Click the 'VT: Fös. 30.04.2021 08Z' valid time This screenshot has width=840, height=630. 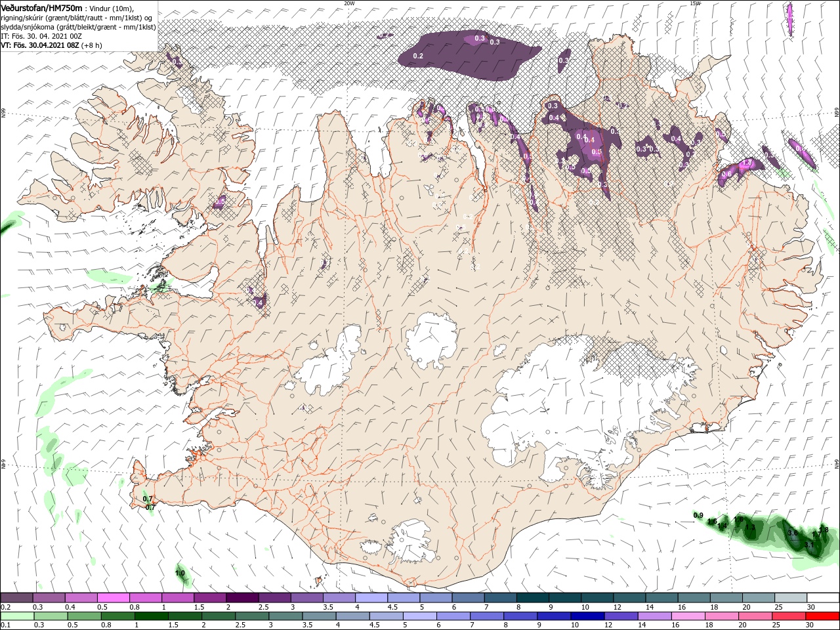pos(40,45)
